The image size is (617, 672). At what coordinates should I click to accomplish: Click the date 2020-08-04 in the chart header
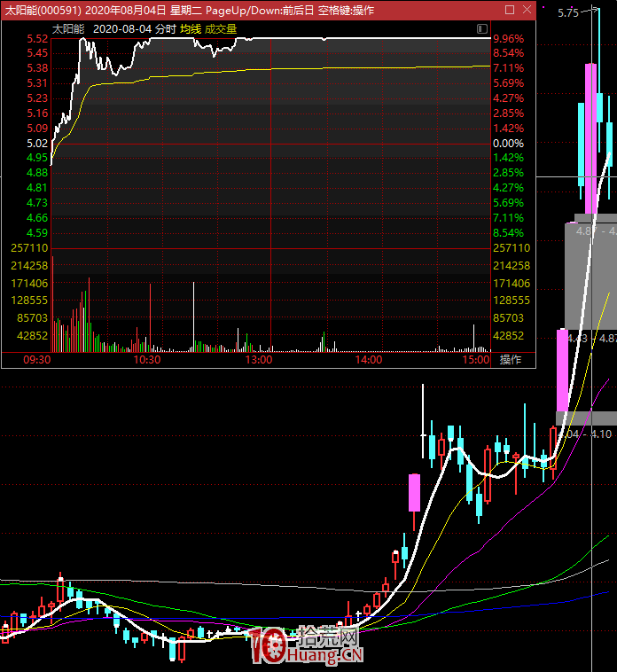pos(122,29)
